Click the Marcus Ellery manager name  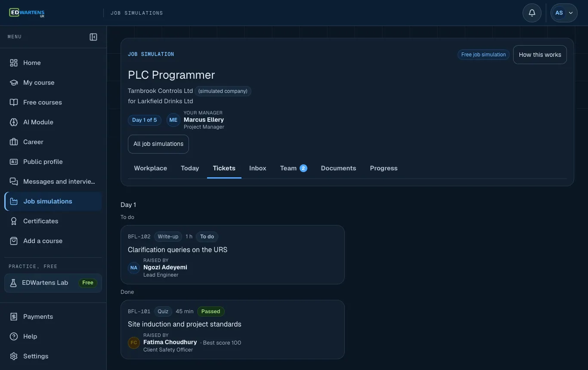(x=204, y=120)
